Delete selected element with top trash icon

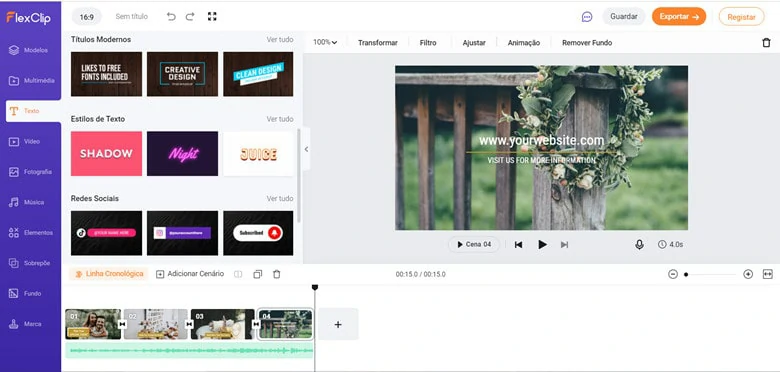tap(766, 43)
